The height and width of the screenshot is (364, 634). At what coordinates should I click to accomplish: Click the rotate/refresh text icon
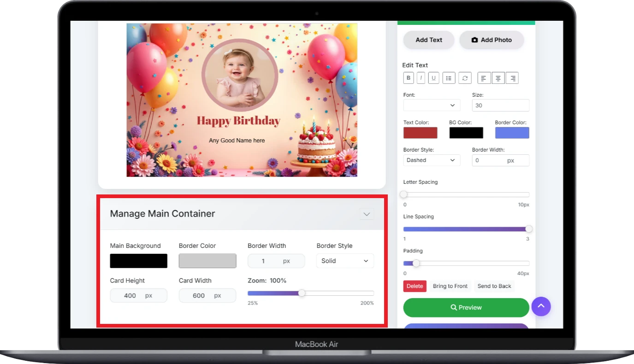click(x=465, y=78)
